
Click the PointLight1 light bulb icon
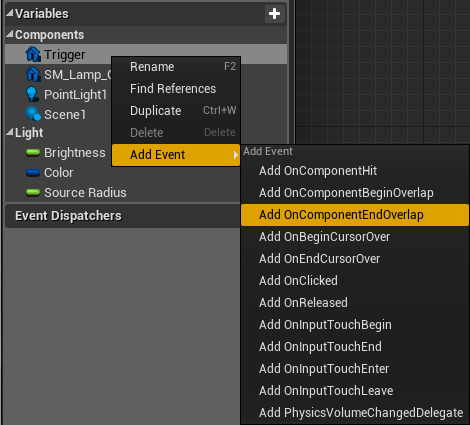point(32,94)
